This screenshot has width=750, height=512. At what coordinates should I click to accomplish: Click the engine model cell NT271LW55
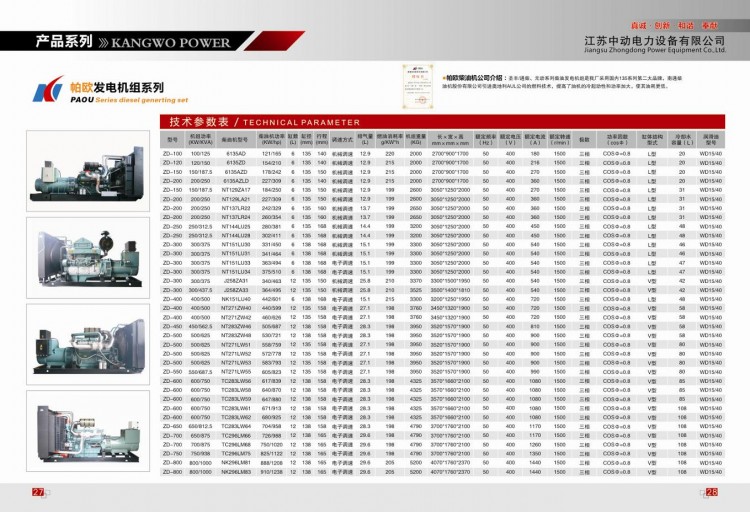pyautogui.click(x=236, y=372)
